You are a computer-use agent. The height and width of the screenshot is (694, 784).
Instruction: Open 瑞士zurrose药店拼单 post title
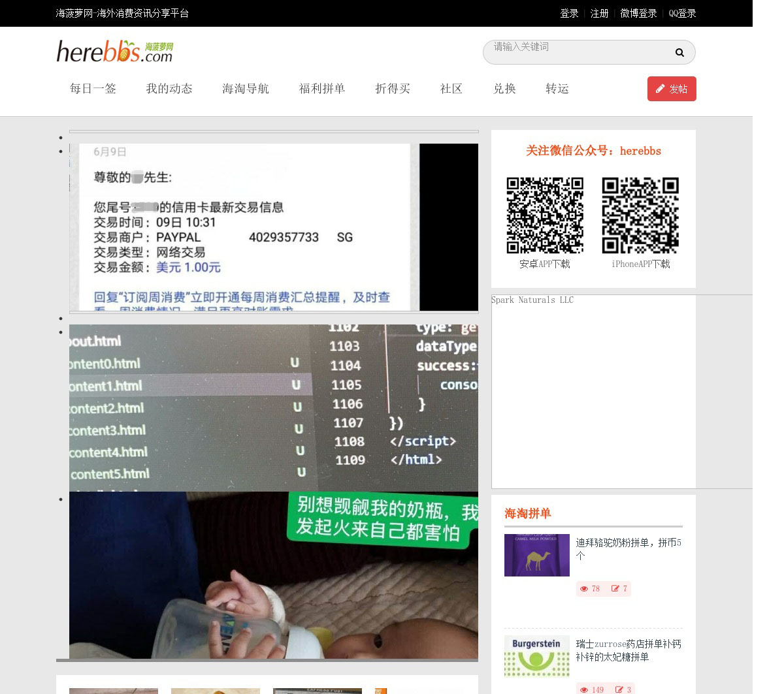pyautogui.click(x=629, y=650)
